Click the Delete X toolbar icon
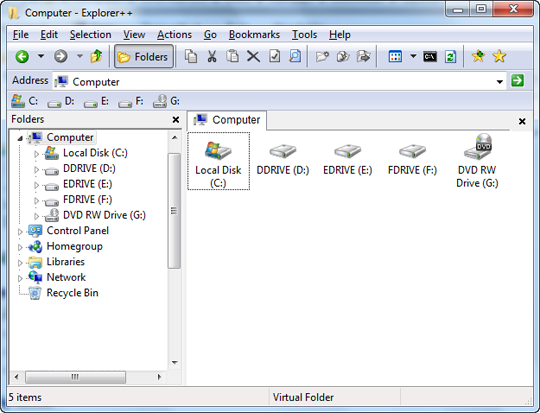Image resolution: width=540 pixels, height=413 pixels. coord(253,56)
